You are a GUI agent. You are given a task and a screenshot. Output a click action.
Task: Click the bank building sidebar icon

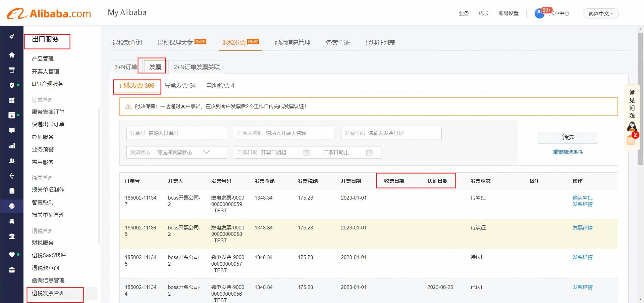coord(12,236)
